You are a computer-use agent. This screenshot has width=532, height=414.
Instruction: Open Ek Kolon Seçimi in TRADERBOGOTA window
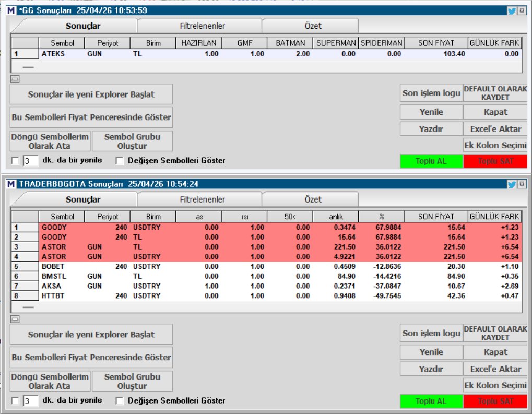coord(495,385)
